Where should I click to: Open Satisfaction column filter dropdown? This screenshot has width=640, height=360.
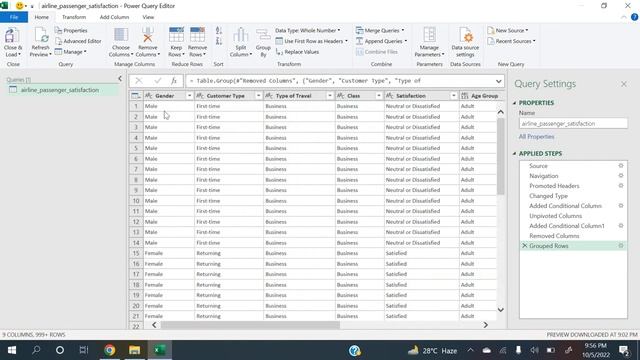tap(453, 96)
